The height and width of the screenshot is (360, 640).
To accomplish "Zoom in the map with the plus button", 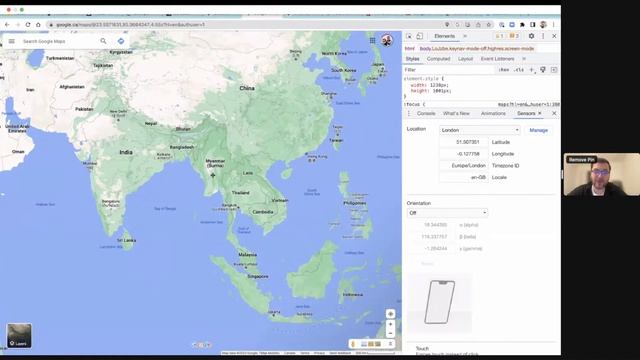I will [x=390, y=324].
